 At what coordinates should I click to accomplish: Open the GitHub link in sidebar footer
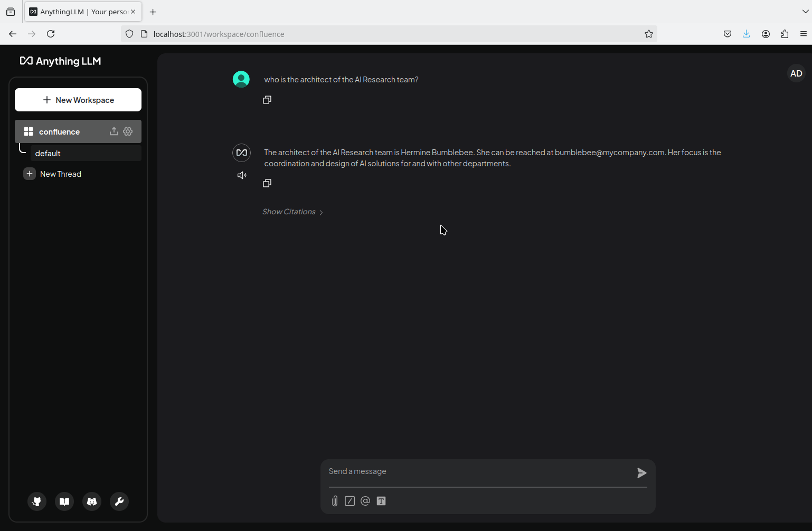37,501
